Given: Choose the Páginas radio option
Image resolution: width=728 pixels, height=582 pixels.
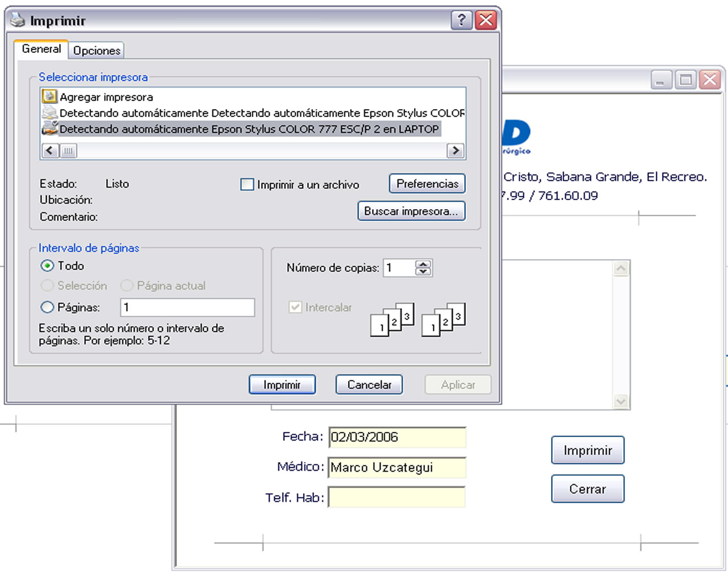Looking at the screenshot, I should click(x=48, y=307).
